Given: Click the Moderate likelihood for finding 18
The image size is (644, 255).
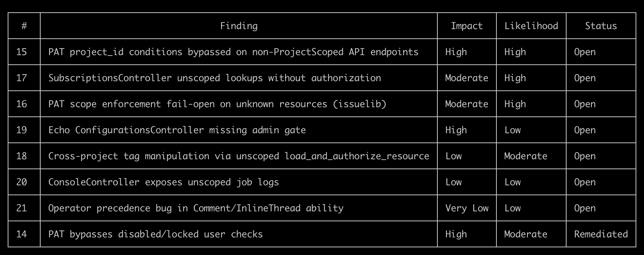Looking at the screenshot, I should pos(526,156).
